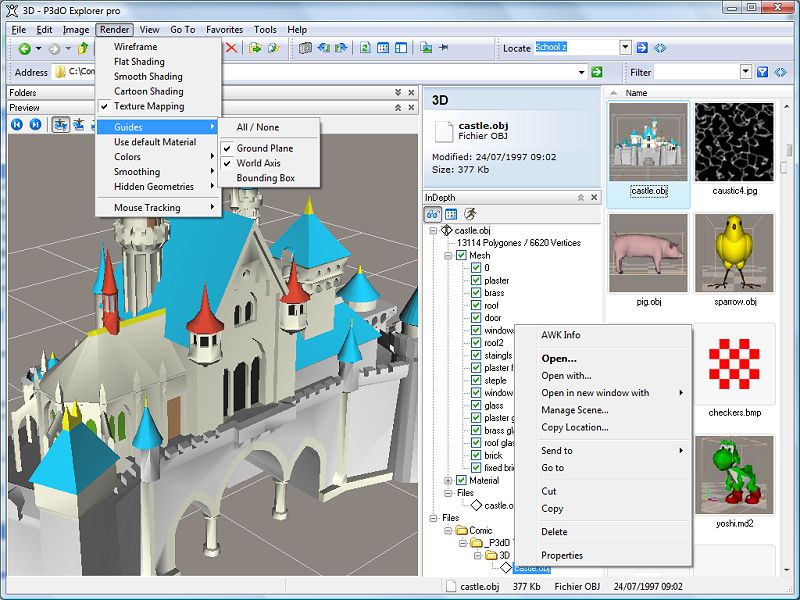Click Open... in the context menu
Screen dimensions: 800x600
559,359
